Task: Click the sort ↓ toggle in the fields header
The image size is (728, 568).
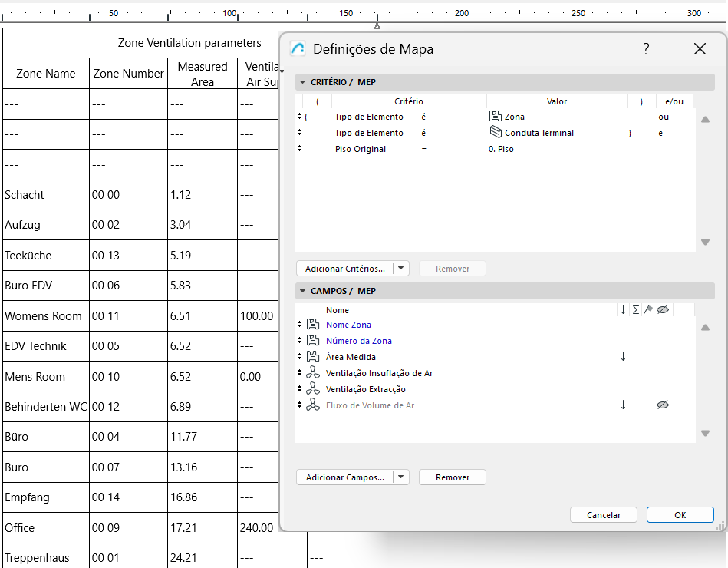Action: coord(623,309)
